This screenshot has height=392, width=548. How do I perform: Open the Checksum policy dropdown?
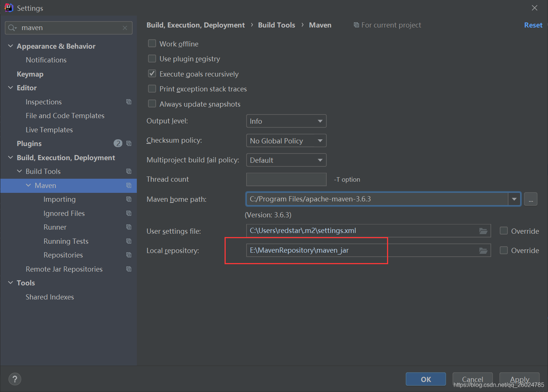point(286,141)
